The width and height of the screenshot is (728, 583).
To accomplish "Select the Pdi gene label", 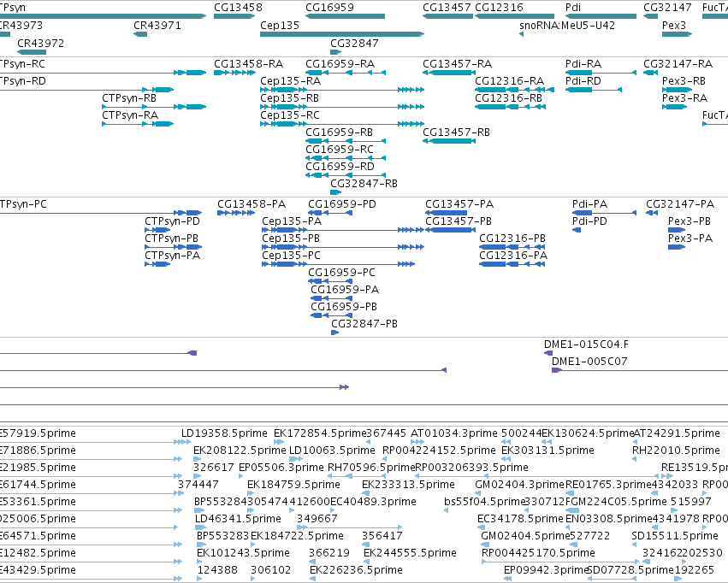I will click(x=573, y=8).
